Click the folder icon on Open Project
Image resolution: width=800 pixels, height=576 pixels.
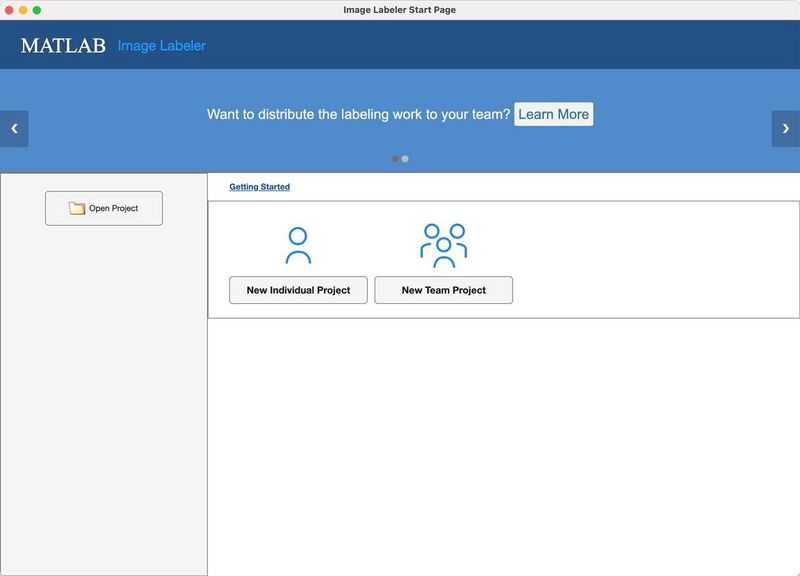pos(77,208)
